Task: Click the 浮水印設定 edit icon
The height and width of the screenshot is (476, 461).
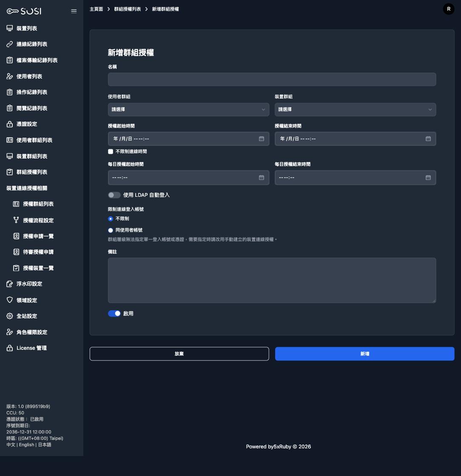Action: click(10, 284)
